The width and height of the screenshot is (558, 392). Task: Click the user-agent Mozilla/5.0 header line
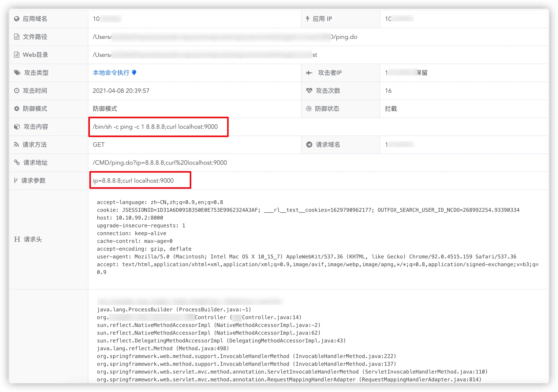pos(306,257)
